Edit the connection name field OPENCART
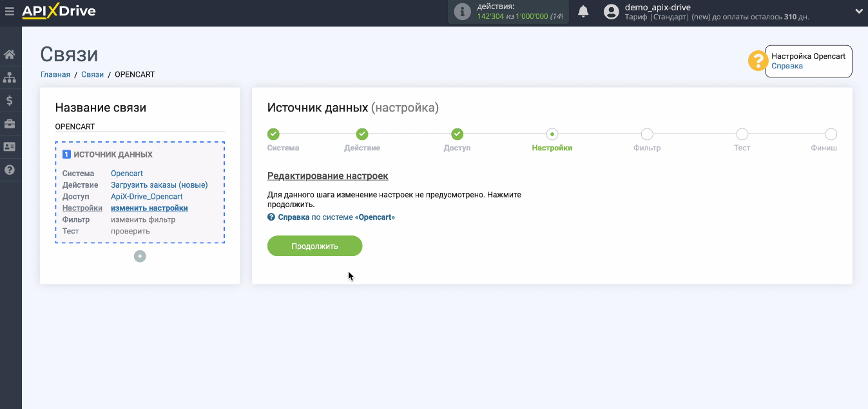The image size is (868, 409). point(139,126)
